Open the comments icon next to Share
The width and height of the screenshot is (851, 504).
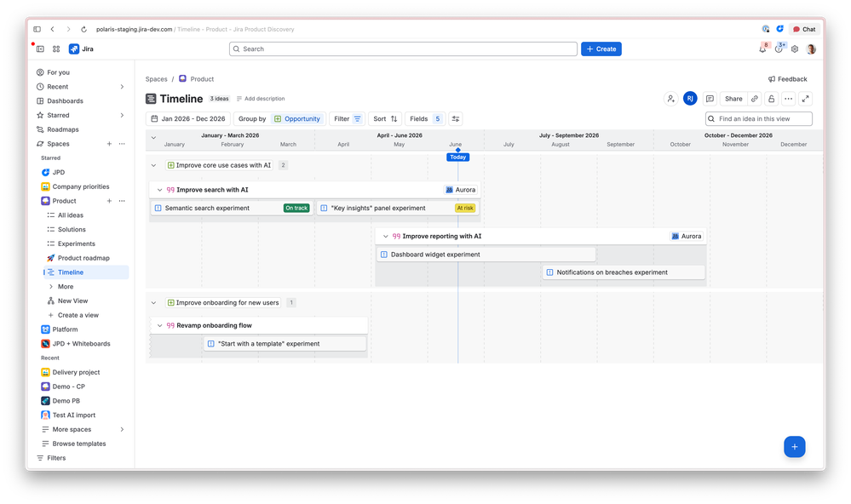pyautogui.click(x=710, y=99)
